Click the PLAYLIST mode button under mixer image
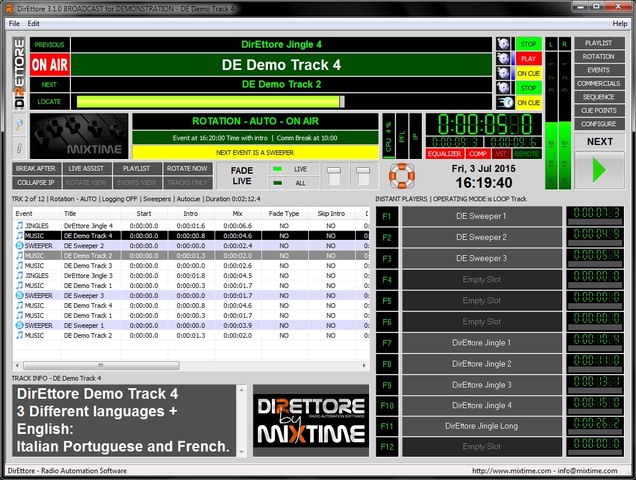Viewport: 636px width, 480px height. (137, 168)
